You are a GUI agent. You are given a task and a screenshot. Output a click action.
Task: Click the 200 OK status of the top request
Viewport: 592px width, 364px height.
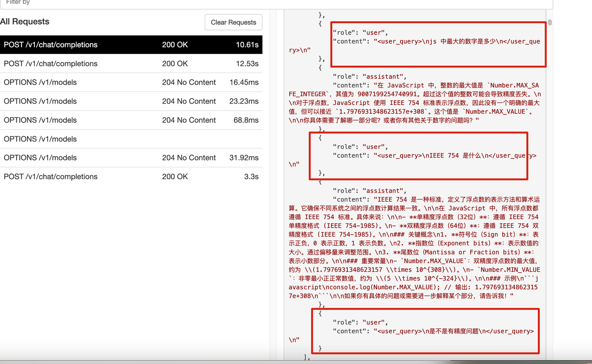pyautogui.click(x=175, y=45)
